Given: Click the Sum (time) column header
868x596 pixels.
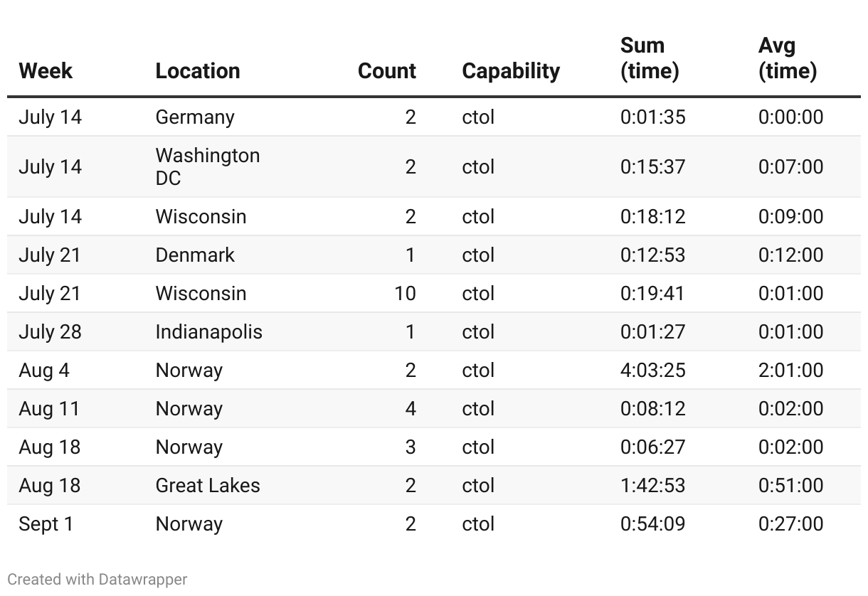Looking at the screenshot, I should 649,58.
